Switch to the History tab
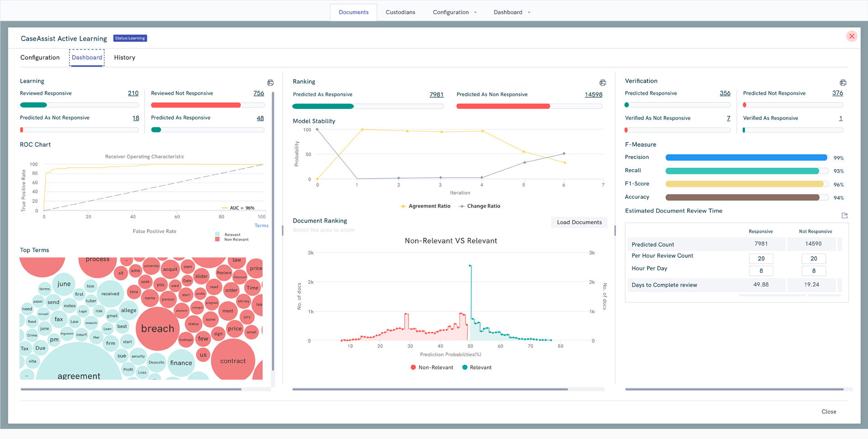 click(124, 57)
